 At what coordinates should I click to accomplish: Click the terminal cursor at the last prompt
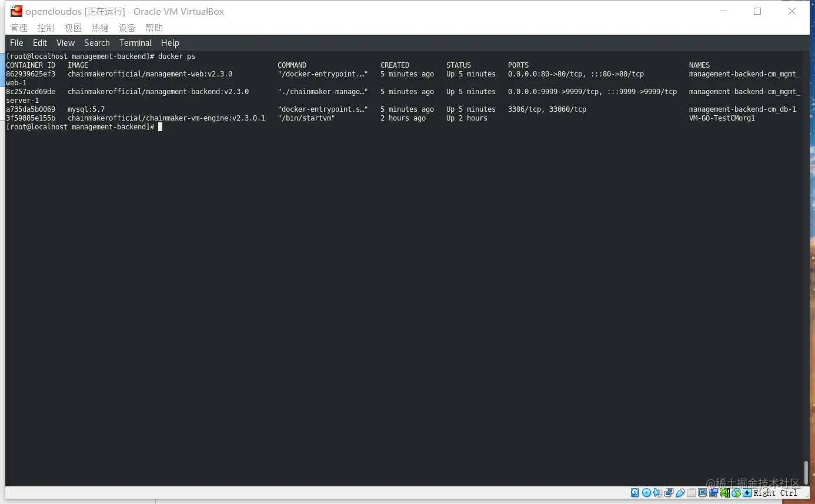click(160, 127)
